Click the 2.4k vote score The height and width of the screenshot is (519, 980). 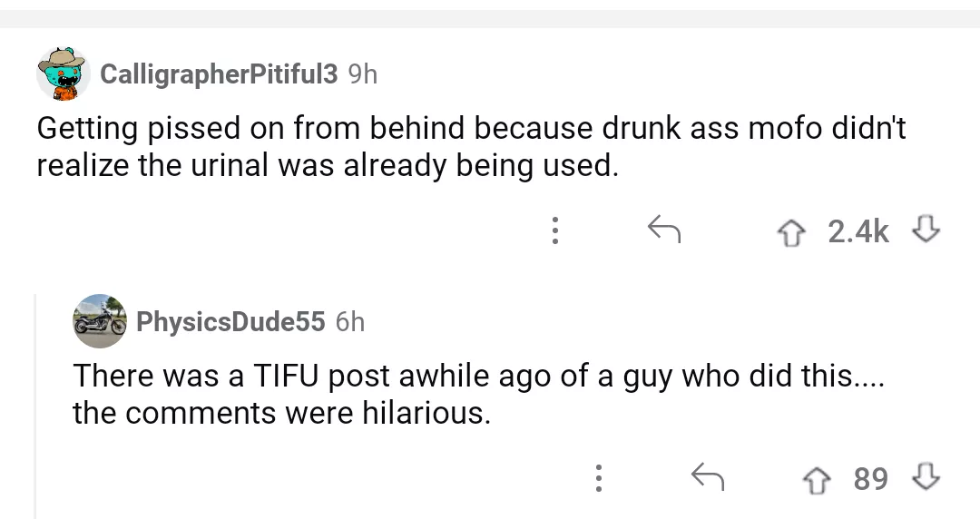pos(858,232)
